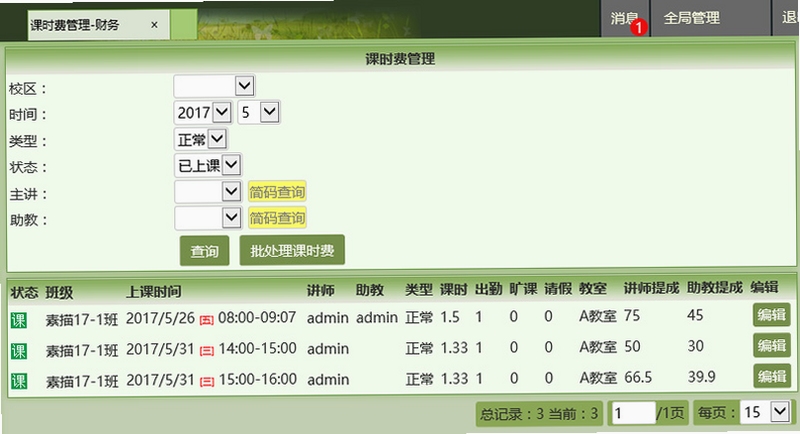
Task: Click the red weekday icon in 14:00-15:00 row
Action: point(206,351)
